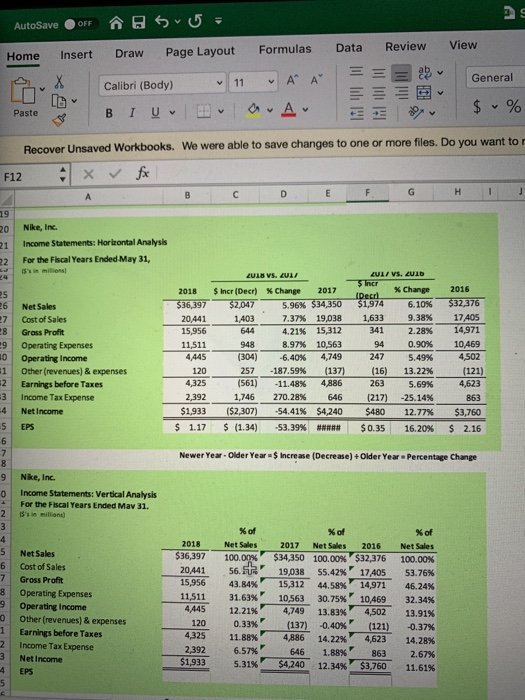525x700 pixels.
Task: Open the Formulas ribbon tab
Action: coord(285,49)
